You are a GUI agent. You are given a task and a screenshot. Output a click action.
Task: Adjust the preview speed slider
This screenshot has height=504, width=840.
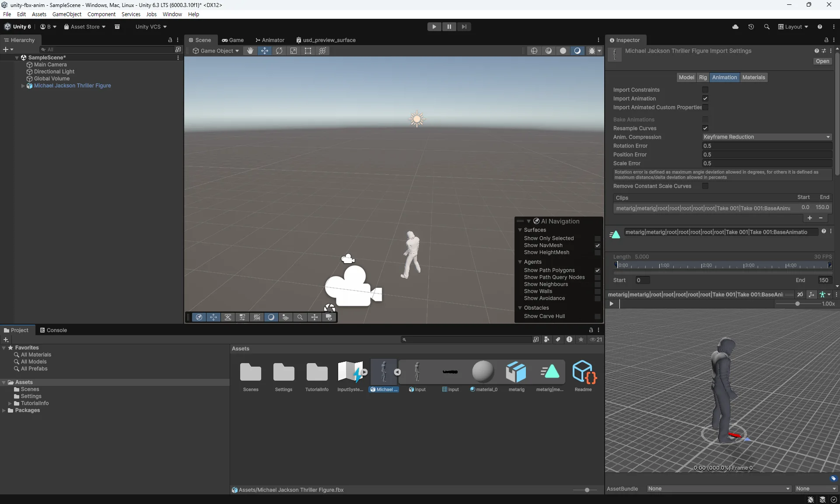pos(797,304)
